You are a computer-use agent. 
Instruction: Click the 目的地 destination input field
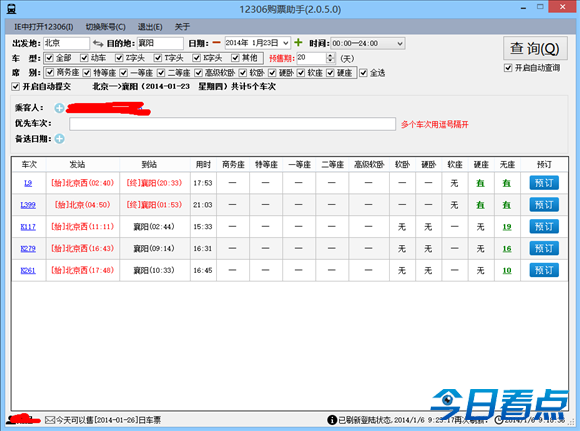[x=160, y=43]
